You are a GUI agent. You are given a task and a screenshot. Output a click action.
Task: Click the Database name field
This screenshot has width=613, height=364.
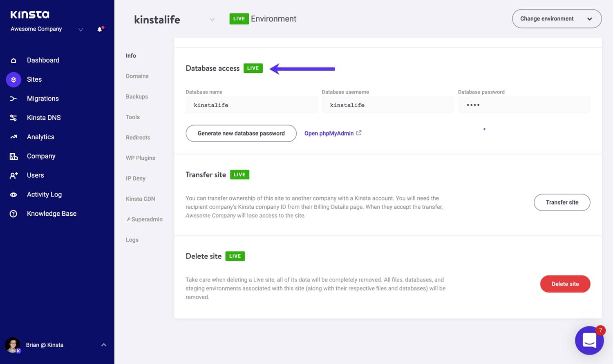click(x=251, y=105)
